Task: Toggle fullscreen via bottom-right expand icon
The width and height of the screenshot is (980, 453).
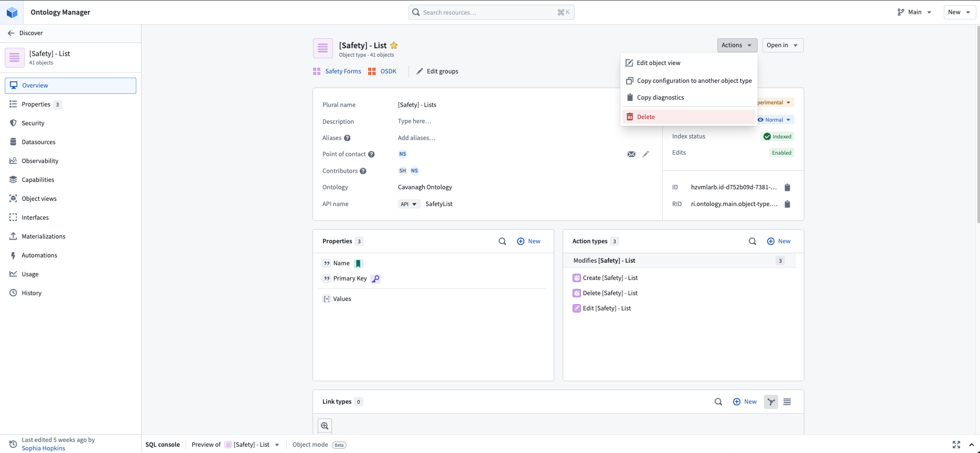Action: pos(956,445)
